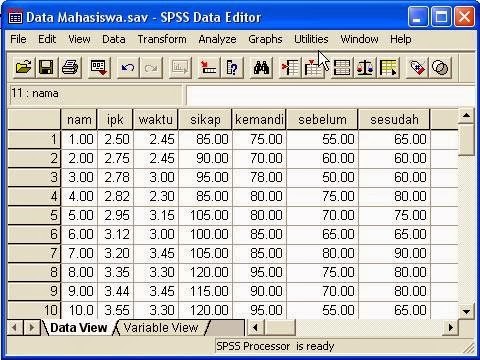The image size is (480, 360).
Task: Select the 'nam' column header
Action: (x=79, y=119)
